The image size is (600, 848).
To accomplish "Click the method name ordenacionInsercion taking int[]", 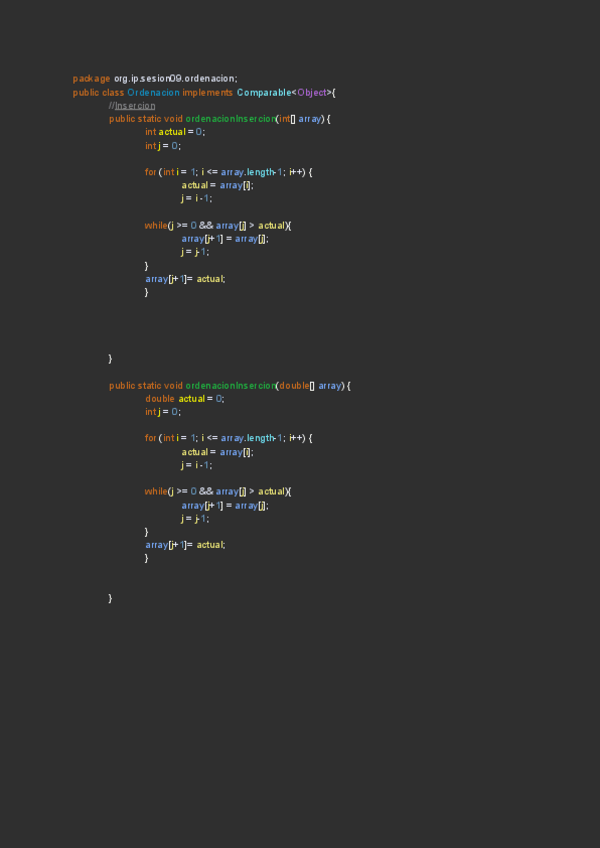I will pyautogui.click(x=230, y=119).
